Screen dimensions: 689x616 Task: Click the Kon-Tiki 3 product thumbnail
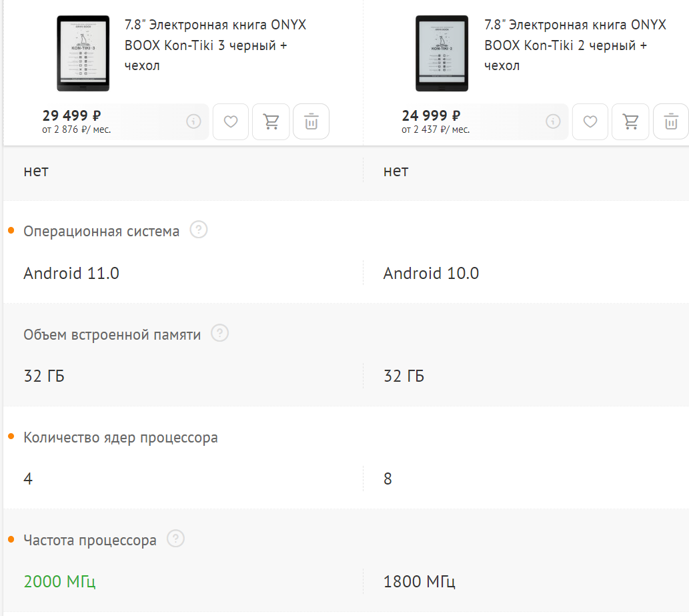point(83,53)
